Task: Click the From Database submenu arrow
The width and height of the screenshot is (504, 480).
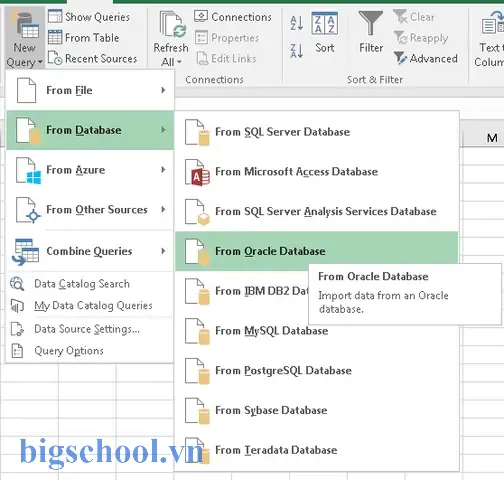Action: click(163, 130)
